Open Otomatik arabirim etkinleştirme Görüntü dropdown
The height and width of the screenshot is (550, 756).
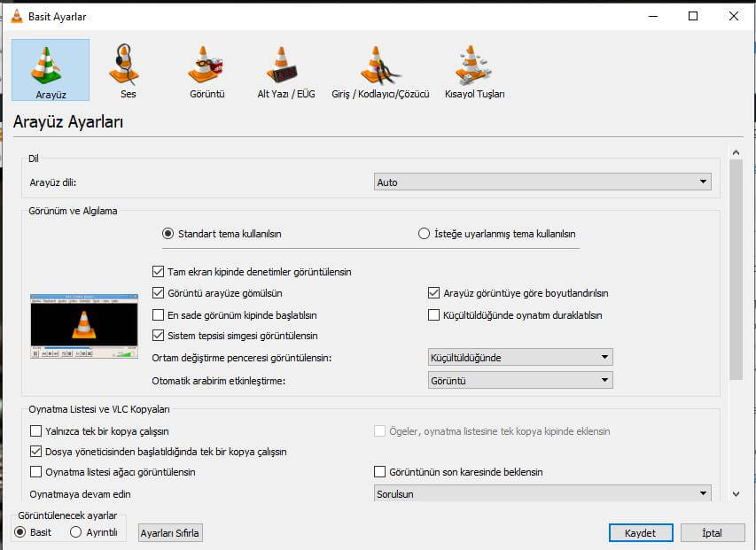[x=520, y=381]
